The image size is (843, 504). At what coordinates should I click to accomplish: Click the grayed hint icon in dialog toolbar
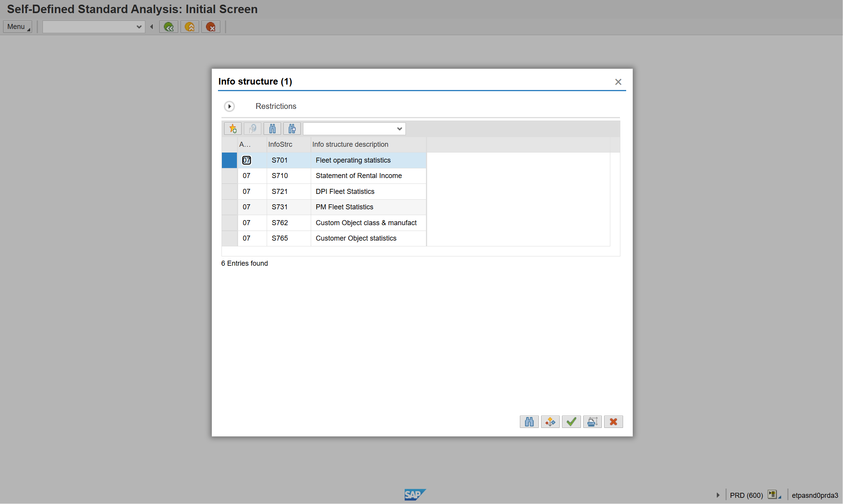[x=253, y=129]
